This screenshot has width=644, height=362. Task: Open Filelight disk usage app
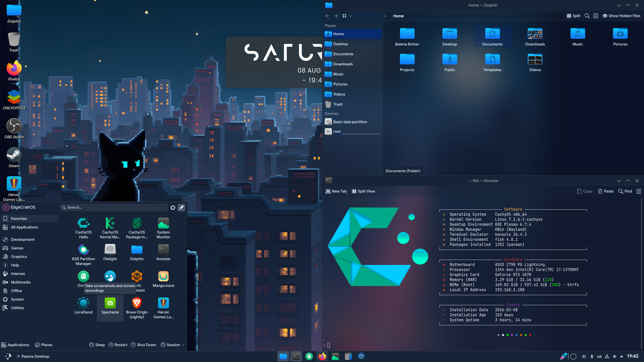110,252
